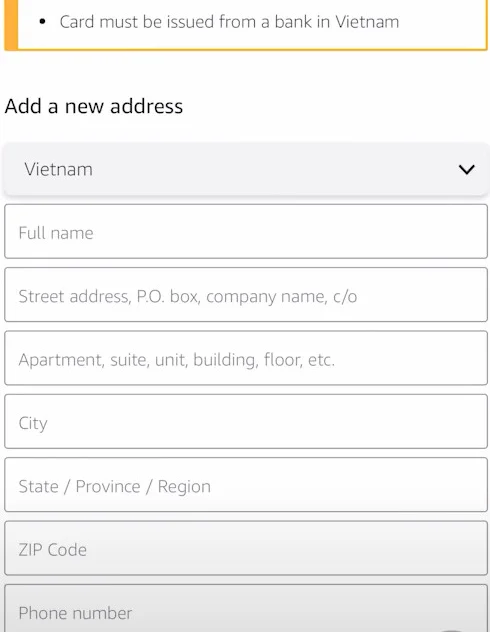Focus the ZIP Code field
The width and height of the screenshot is (490, 632).
pyautogui.click(x=246, y=548)
